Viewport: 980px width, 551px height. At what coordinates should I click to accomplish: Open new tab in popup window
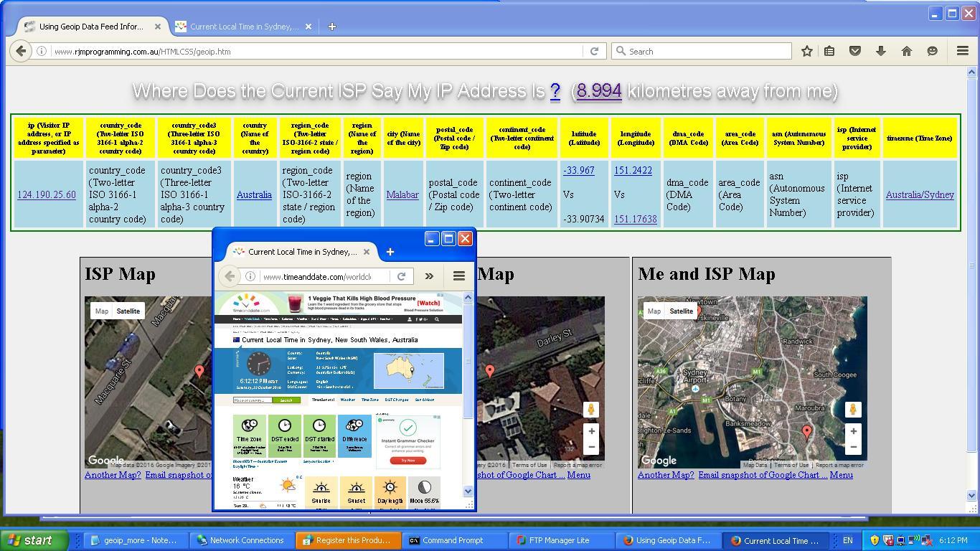pos(390,252)
